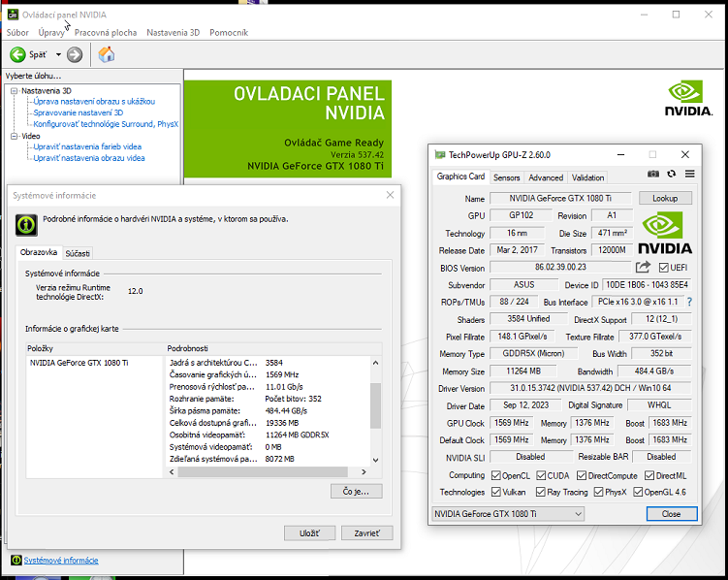Viewport: 728px width, 580px height.
Task: Open Konfigurovať technológie Surround, PhysX
Action: [106, 124]
